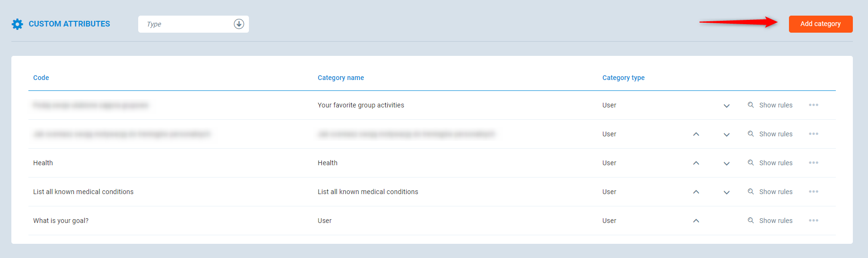Move 'Your favorite group activities' category down

[x=726, y=106]
